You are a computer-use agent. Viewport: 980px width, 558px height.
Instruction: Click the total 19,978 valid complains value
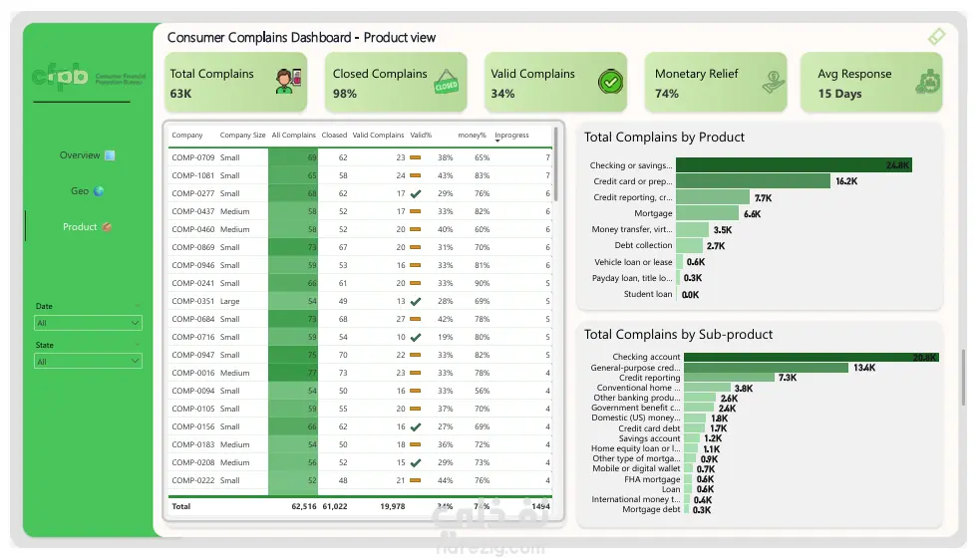[393, 507]
